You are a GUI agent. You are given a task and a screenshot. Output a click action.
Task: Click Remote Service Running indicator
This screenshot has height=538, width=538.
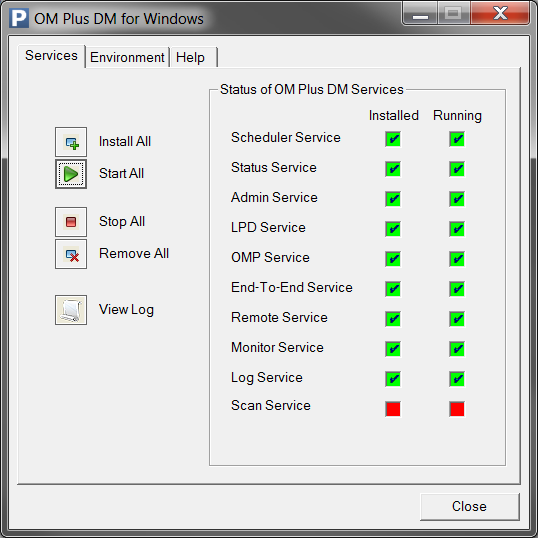pyautogui.click(x=457, y=319)
